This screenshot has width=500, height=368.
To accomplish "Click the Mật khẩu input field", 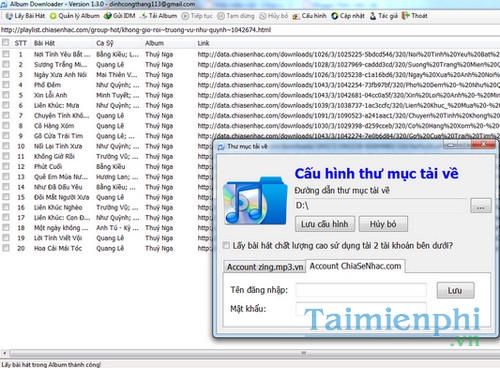I will click(x=361, y=309).
